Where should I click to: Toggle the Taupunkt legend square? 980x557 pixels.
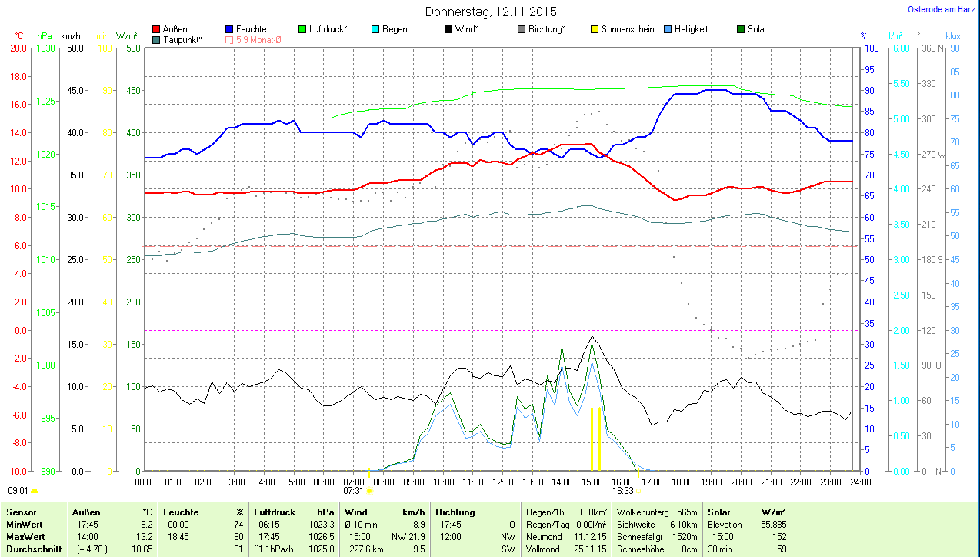coord(157,39)
